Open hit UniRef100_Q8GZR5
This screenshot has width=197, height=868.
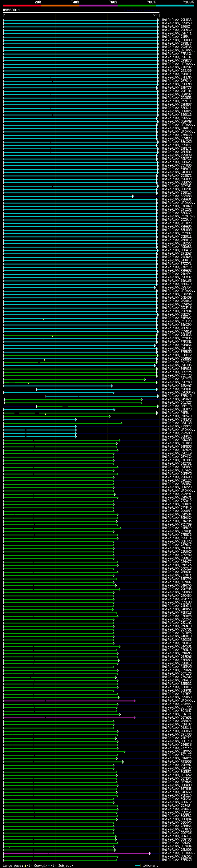176,857
